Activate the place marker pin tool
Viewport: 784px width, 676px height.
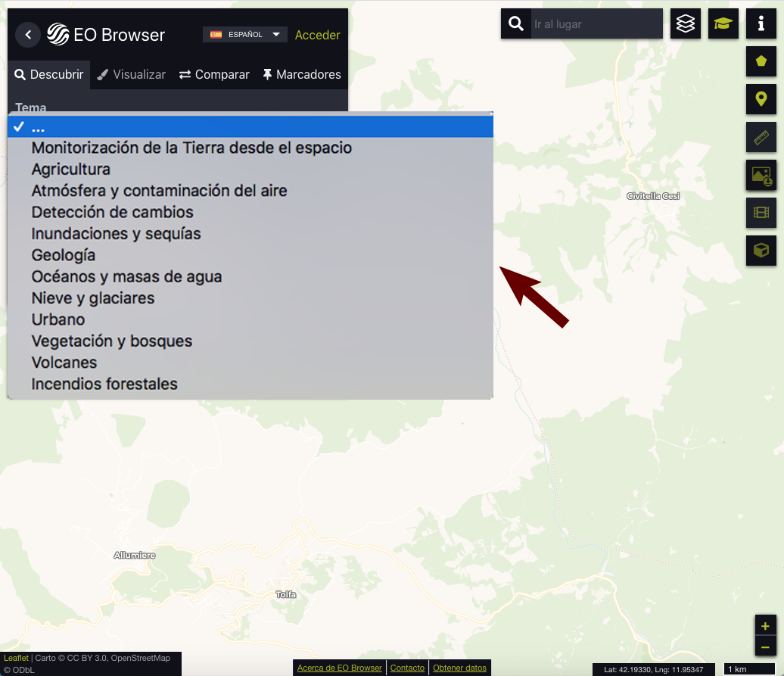pos(761,99)
